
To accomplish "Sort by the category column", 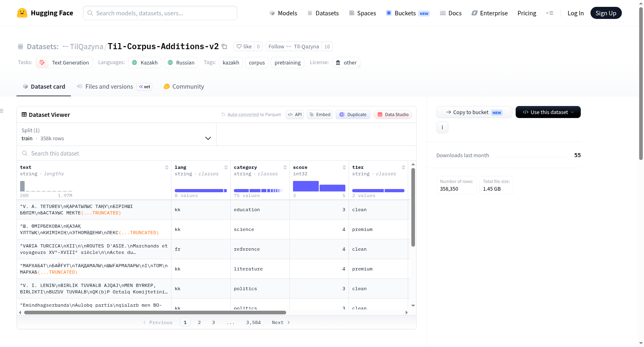I will tap(285, 167).
